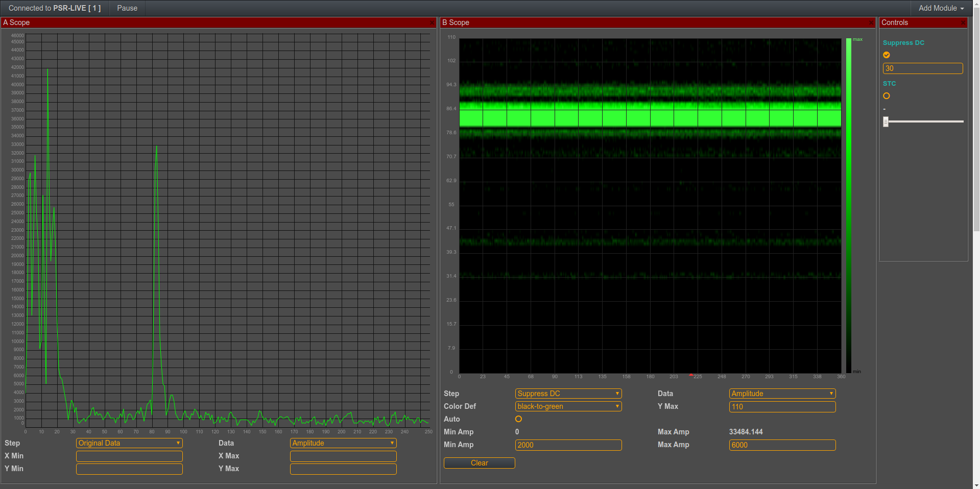
Task: Close the A Scope panel
Action: coord(432,23)
